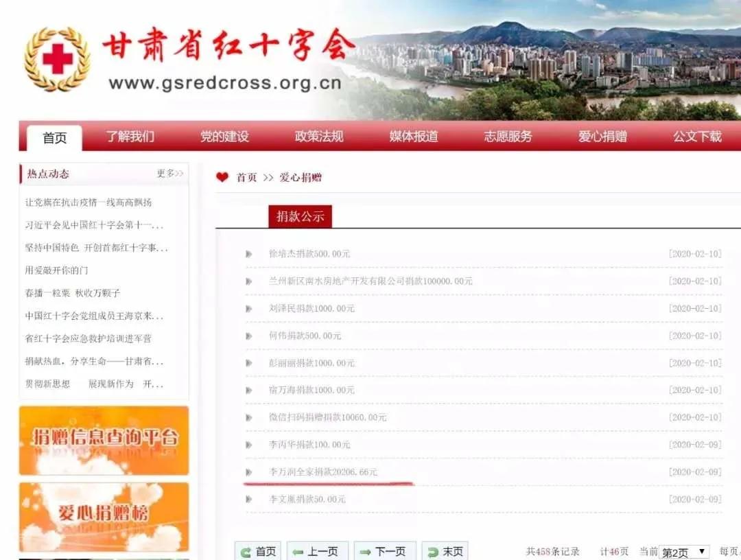741x560 pixels.
Task: Click the Red Cross logo emblem
Action: tap(57, 59)
